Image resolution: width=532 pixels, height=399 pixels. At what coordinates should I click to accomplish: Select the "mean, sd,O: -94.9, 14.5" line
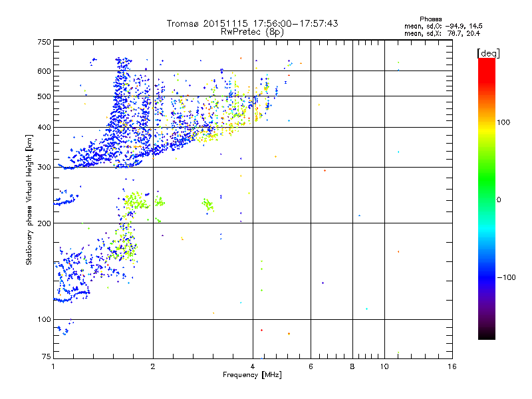[444, 26]
